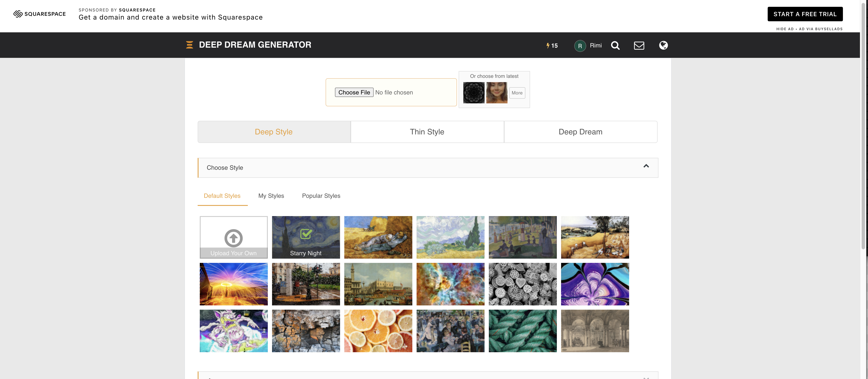Click the Deep Dream Generator logo icon
Screen dimensions: 868x379
click(x=189, y=45)
